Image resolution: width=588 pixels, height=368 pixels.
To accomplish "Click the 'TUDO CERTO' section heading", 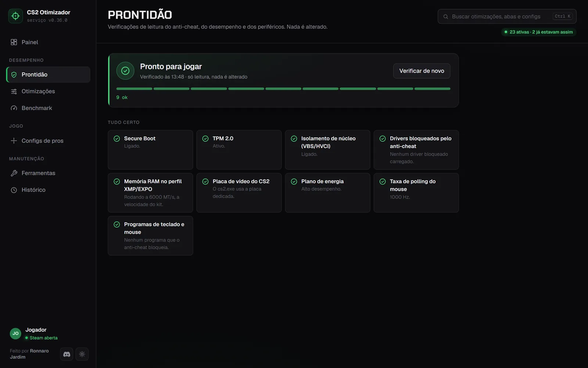I will [x=123, y=122].
